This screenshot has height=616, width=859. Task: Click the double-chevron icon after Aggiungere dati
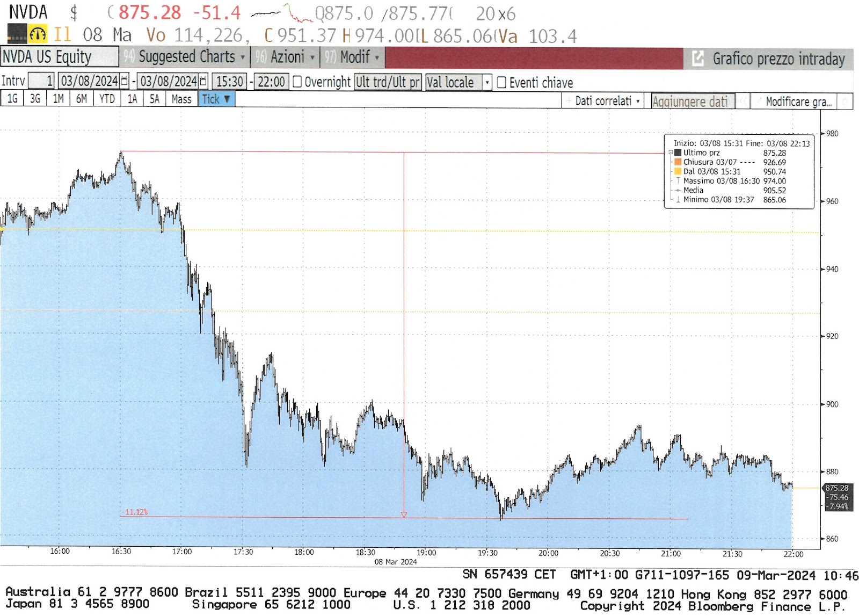pyautogui.click(x=742, y=101)
